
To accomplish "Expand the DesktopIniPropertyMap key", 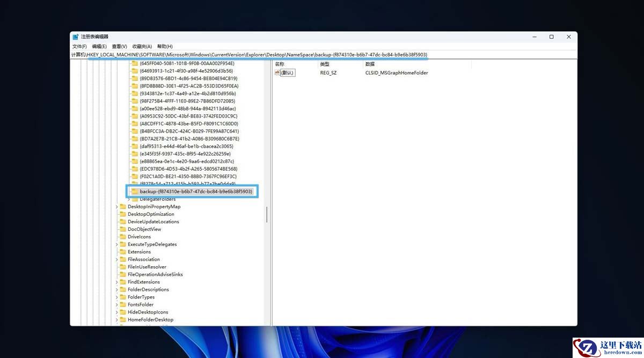I will click(x=116, y=207).
